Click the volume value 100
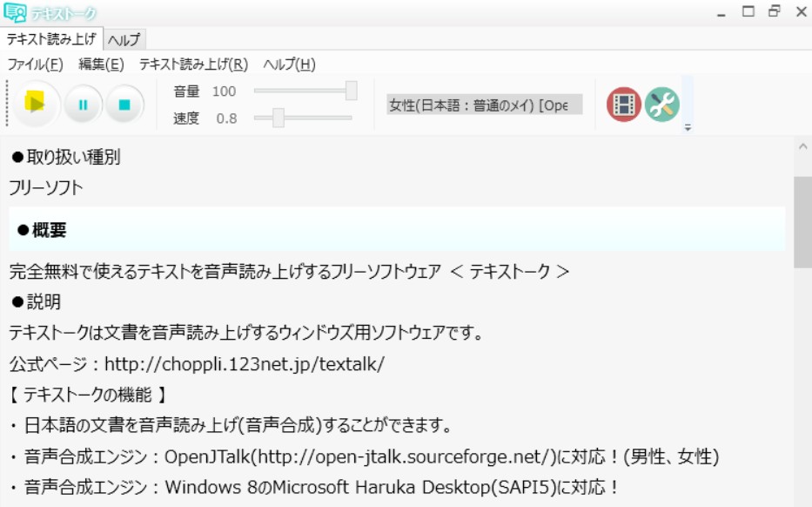The height and width of the screenshot is (507, 812). [224, 91]
